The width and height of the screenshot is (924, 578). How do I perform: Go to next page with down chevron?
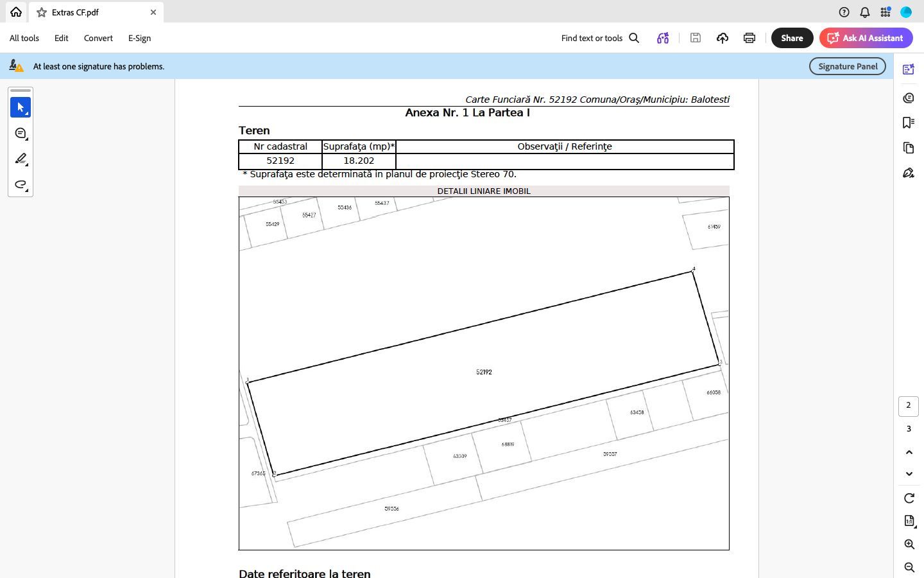click(x=909, y=474)
